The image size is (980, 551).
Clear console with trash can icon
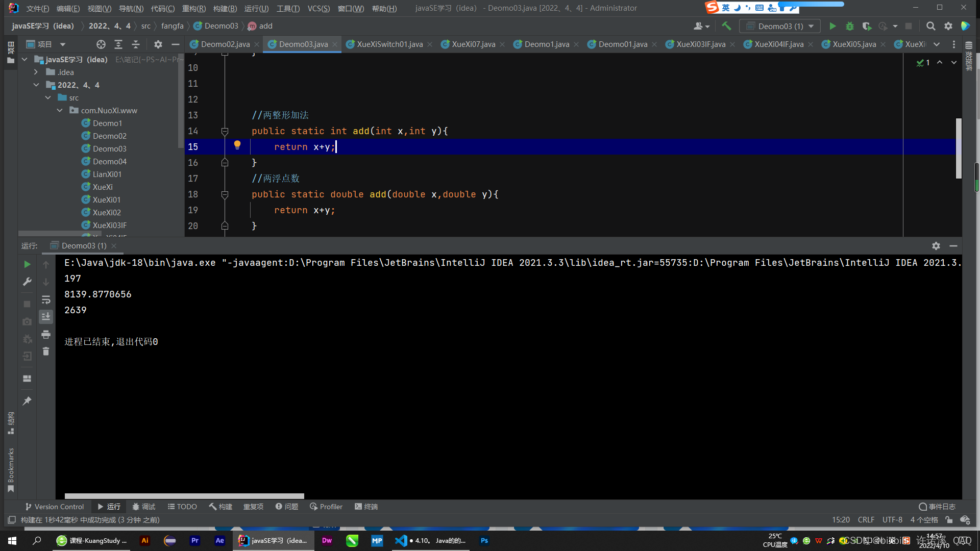pos(46,352)
